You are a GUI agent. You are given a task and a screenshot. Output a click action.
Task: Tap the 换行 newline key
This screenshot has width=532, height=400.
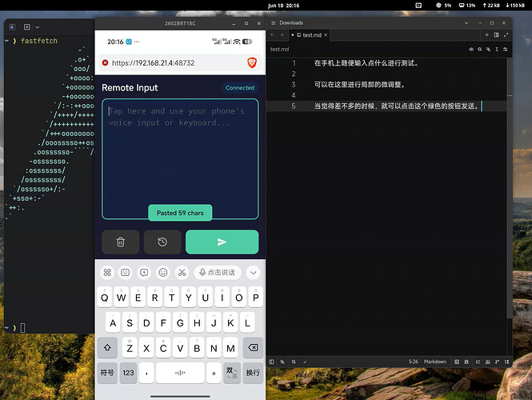click(x=253, y=373)
